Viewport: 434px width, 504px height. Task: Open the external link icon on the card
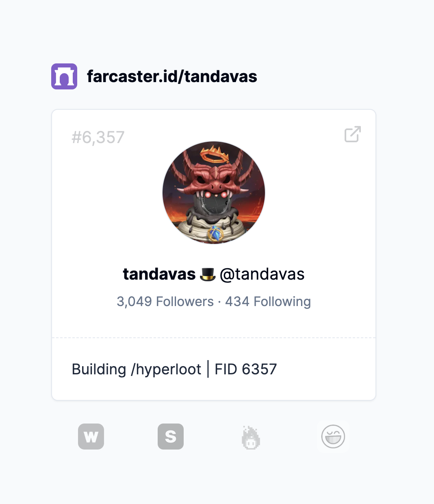point(353,134)
